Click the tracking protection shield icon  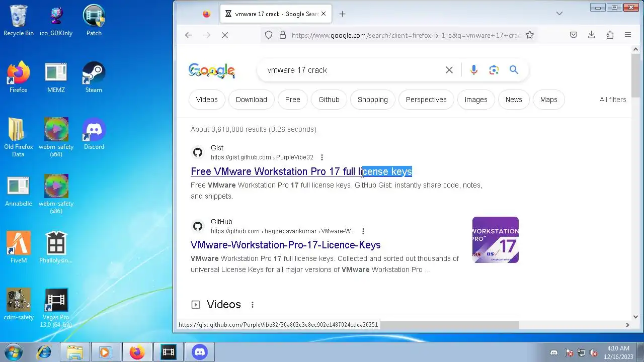(x=269, y=35)
